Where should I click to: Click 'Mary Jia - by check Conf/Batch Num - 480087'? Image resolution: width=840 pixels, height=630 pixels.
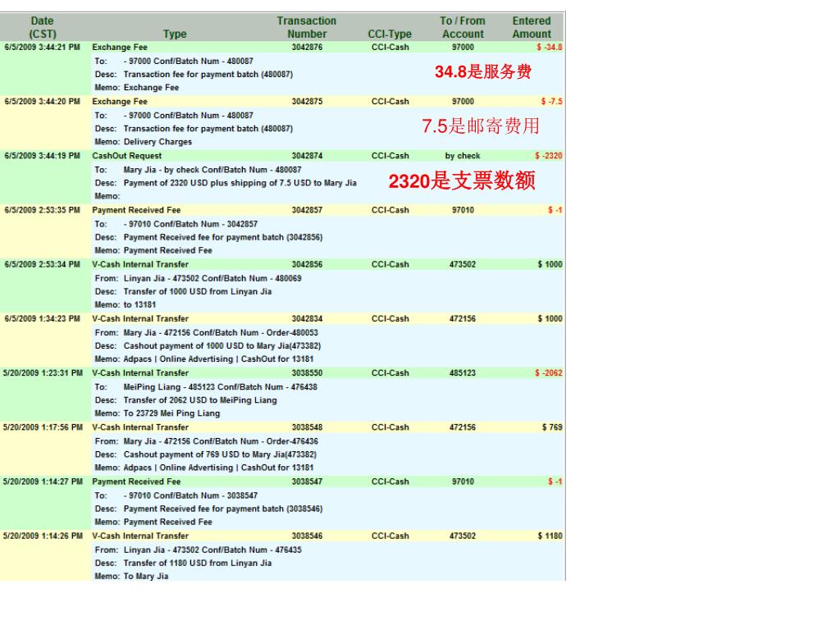(x=212, y=170)
